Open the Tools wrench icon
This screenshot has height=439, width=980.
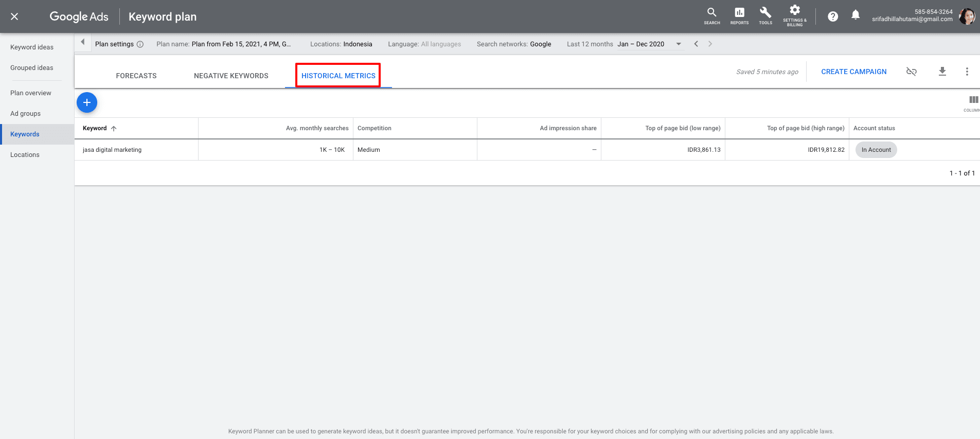point(765,15)
